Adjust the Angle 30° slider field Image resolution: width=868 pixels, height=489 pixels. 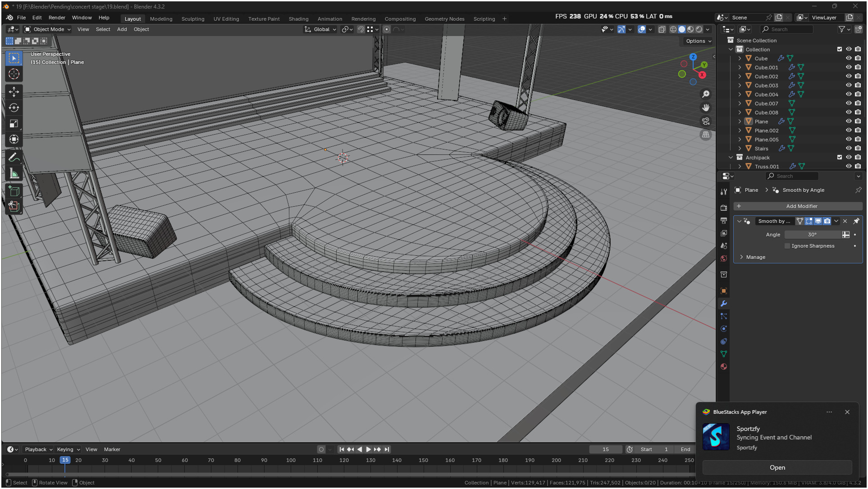pos(812,235)
